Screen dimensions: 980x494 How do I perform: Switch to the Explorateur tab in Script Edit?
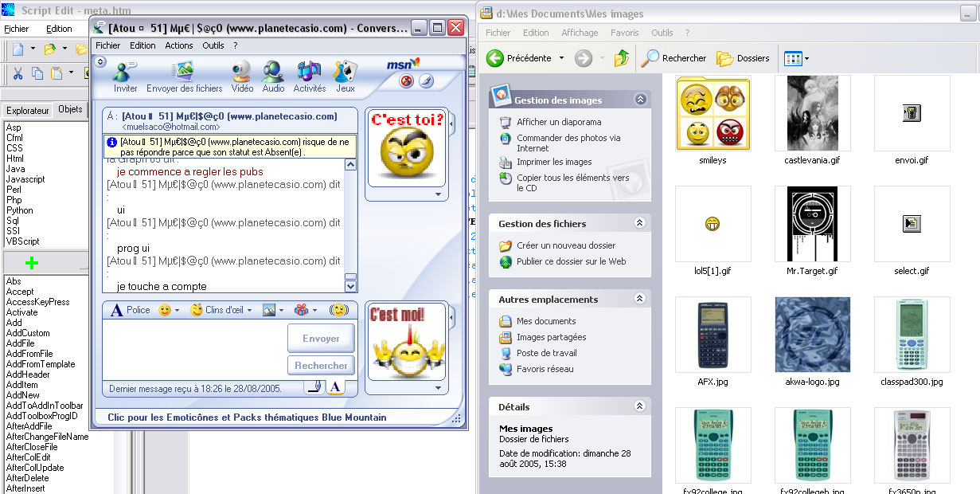tap(28, 111)
